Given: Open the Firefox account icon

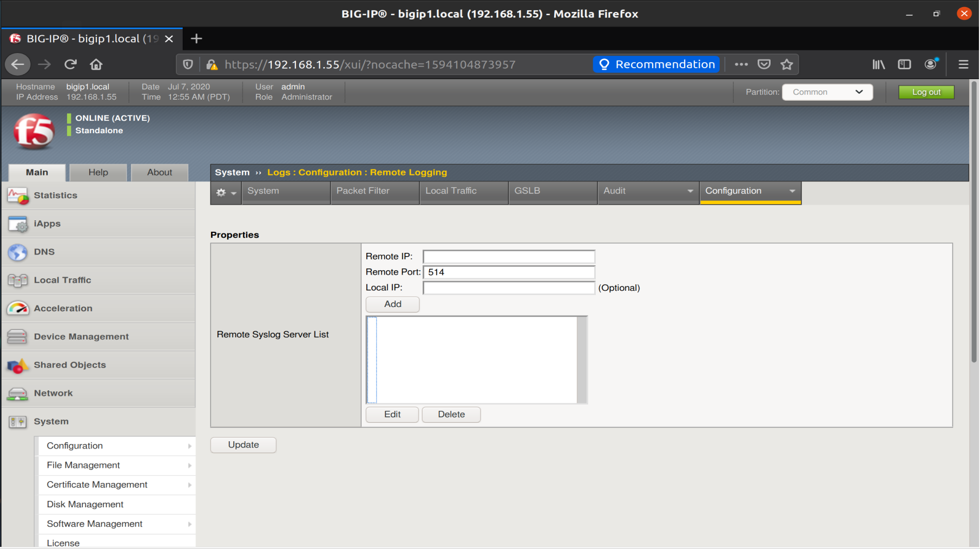Looking at the screenshot, I should coord(931,64).
